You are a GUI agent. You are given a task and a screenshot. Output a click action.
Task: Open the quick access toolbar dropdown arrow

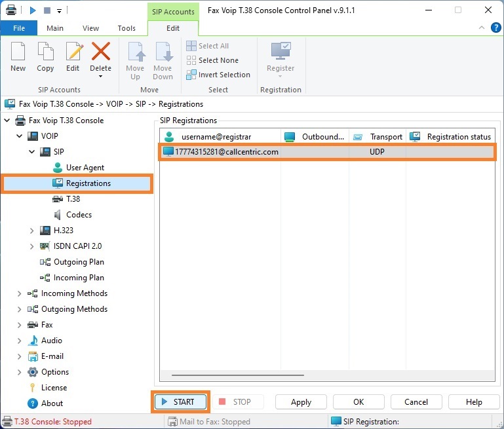pyautogui.click(x=59, y=11)
